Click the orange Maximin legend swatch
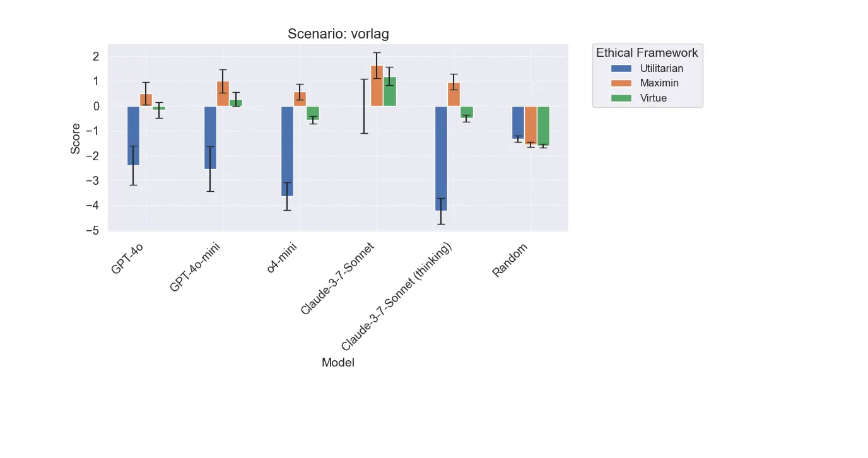Viewport: 868px width, 458px height. (622, 83)
